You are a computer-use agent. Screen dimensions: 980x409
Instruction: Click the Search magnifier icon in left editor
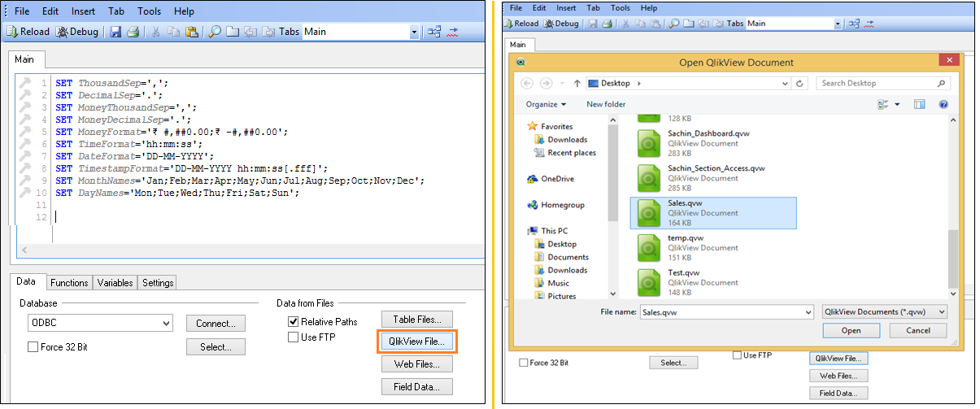pos(215,32)
